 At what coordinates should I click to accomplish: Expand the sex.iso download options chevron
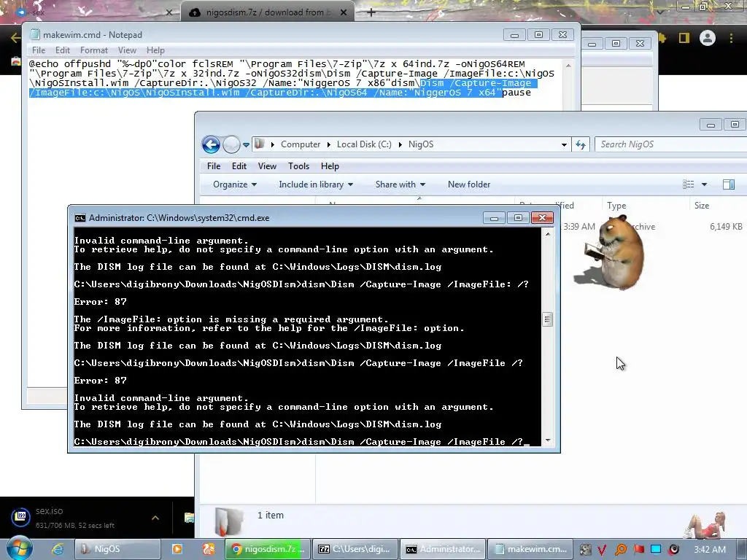click(x=155, y=518)
